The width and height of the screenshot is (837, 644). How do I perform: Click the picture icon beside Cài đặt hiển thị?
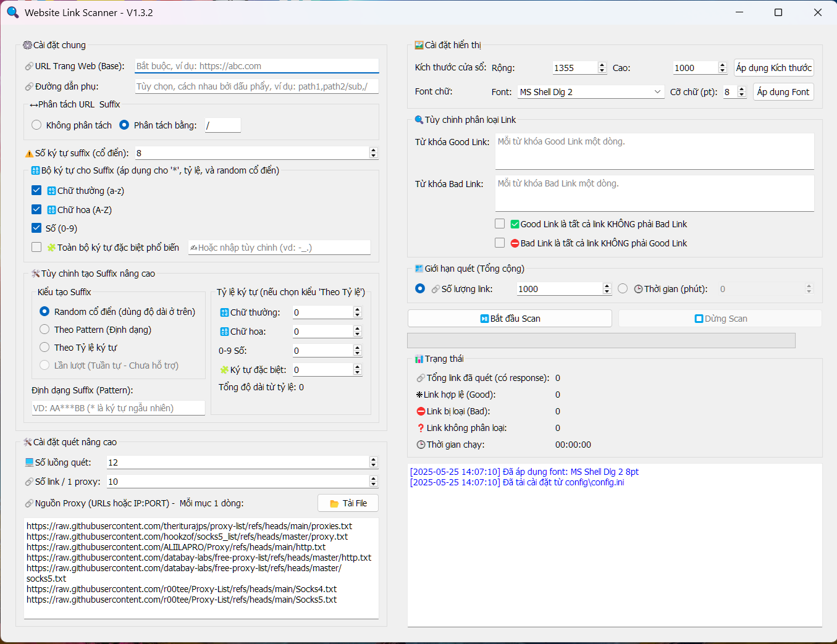[419, 45]
